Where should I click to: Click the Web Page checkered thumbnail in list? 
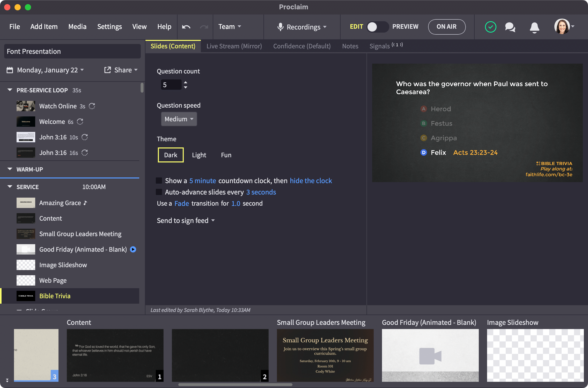26,280
